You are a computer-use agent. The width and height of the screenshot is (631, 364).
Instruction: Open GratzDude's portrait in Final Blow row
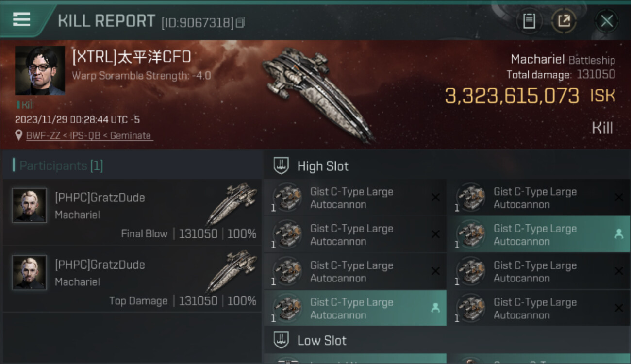click(30, 206)
